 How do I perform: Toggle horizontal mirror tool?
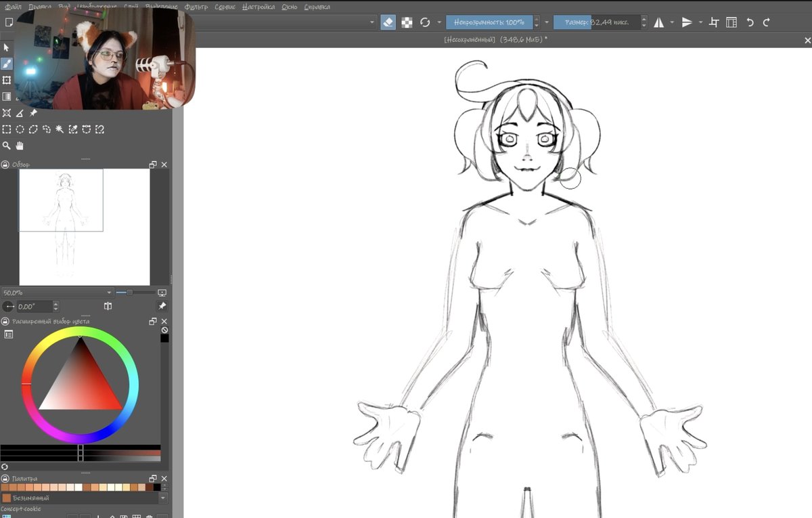pos(659,22)
